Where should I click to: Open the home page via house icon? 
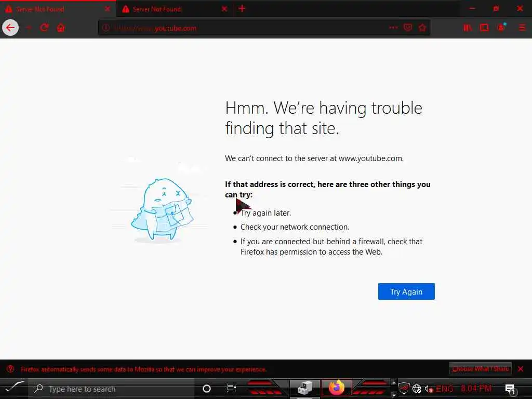click(61, 28)
